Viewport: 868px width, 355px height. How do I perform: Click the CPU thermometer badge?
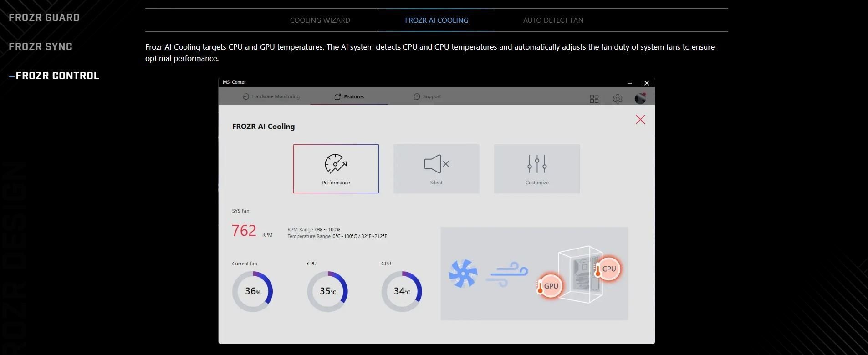608,269
